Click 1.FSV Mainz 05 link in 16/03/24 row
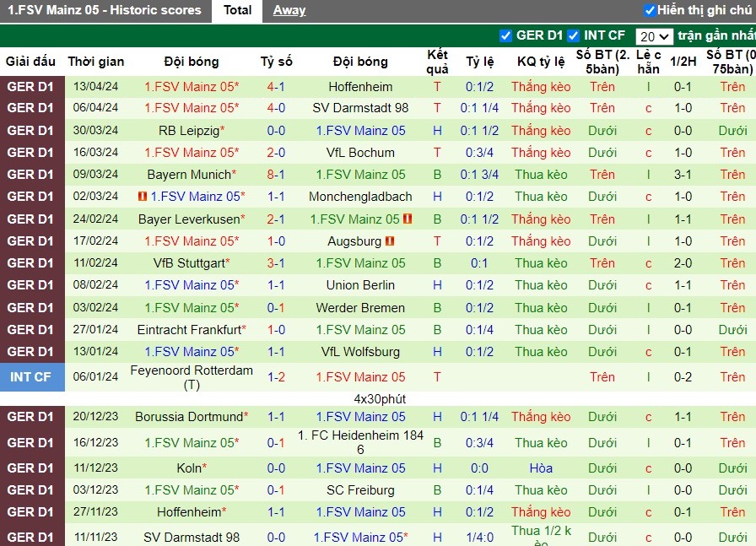The height and width of the screenshot is (546, 756). [x=192, y=153]
